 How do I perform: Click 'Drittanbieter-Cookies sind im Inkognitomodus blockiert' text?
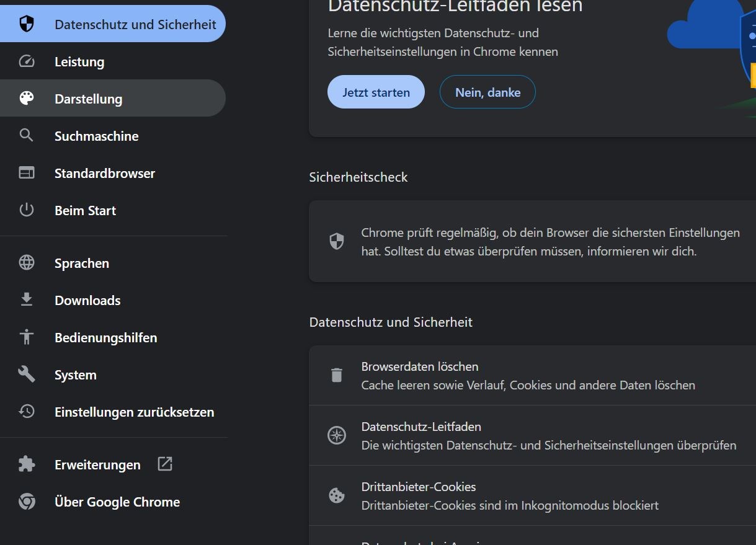(510, 505)
